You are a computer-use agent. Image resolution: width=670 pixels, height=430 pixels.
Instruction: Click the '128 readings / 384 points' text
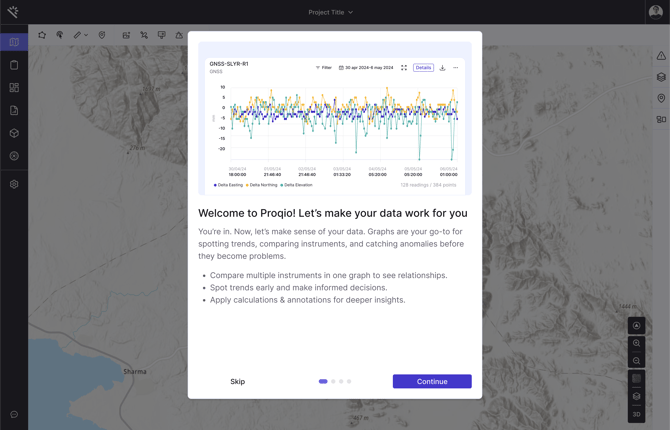pyautogui.click(x=428, y=185)
